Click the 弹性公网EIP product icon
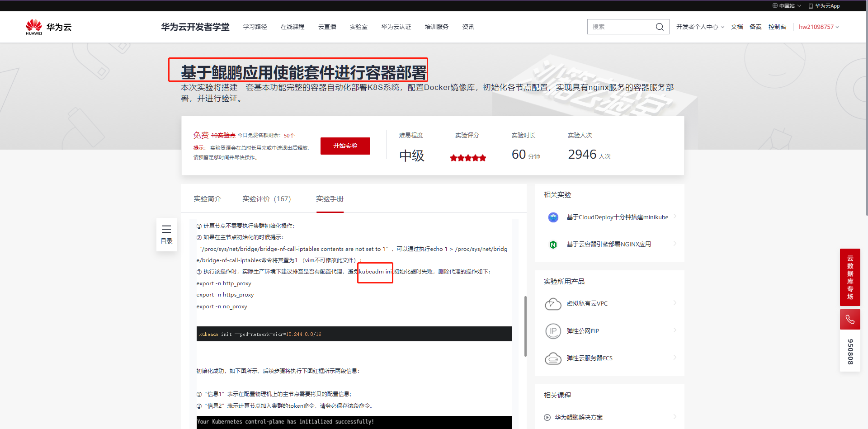The image size is (868, 429). point(553,331)
